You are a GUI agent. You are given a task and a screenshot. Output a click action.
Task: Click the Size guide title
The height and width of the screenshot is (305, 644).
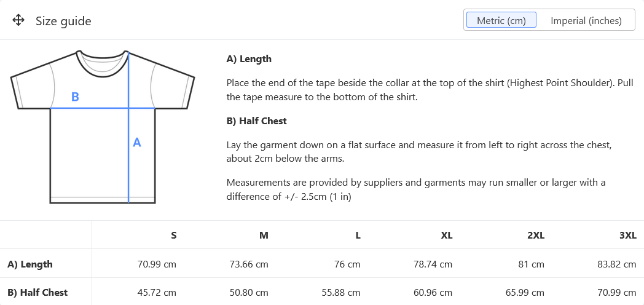coord(63,21)
